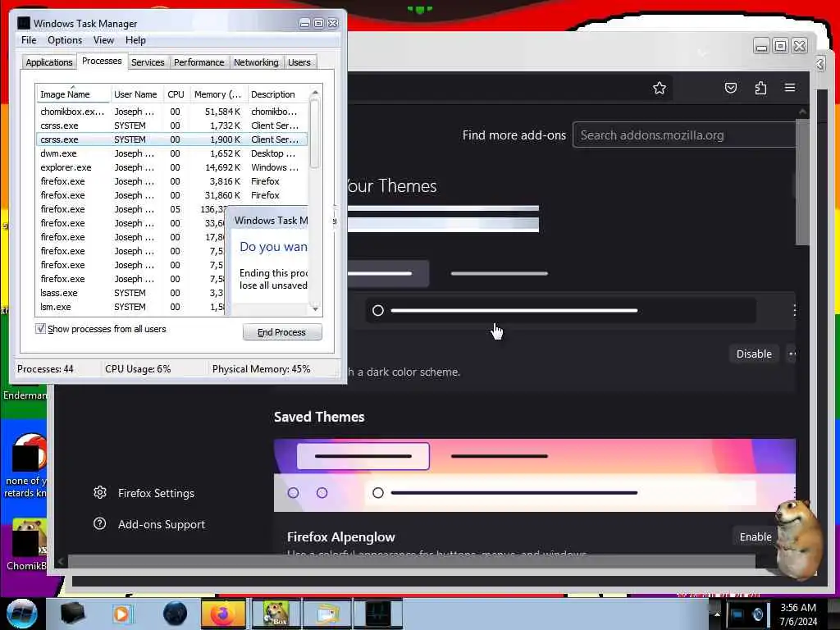Click the dark theme preview thumbnail
The image size is (840, 630).
(571, 292)
